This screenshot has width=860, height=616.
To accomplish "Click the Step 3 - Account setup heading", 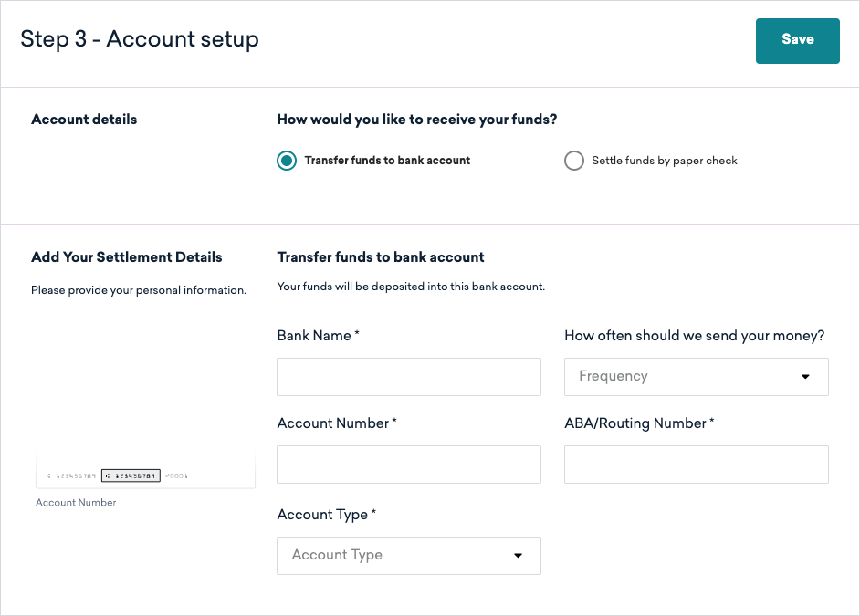I will (140, 39).
